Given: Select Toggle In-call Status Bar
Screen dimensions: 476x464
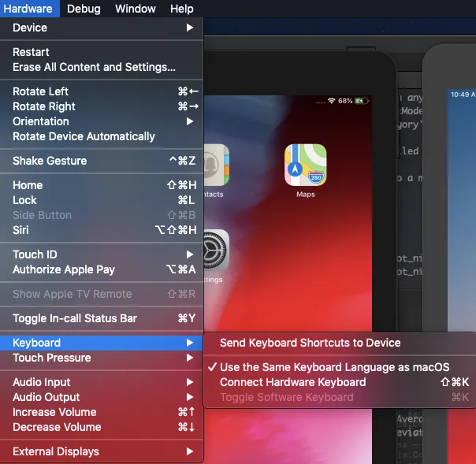Looking at the screenshot, I should [x=102, y=318].
